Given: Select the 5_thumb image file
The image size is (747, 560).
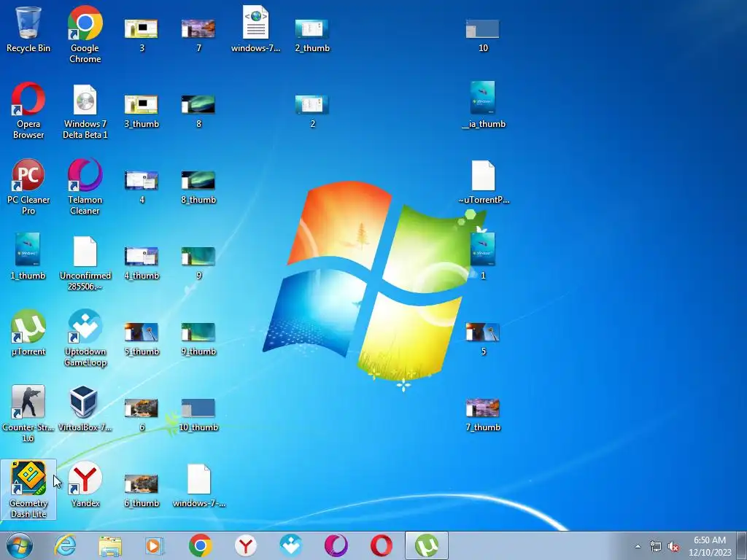Looking at the screenshot, I should tap(142, 339).
